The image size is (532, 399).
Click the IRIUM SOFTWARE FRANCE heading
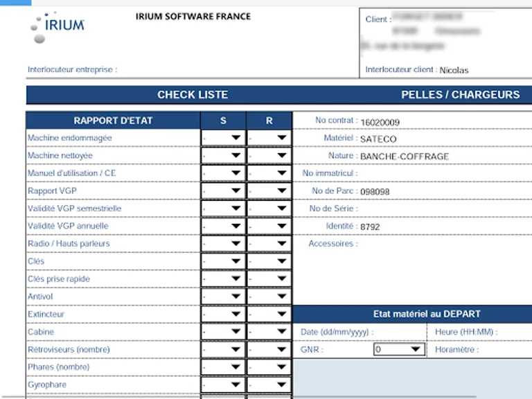click(193, 17)
